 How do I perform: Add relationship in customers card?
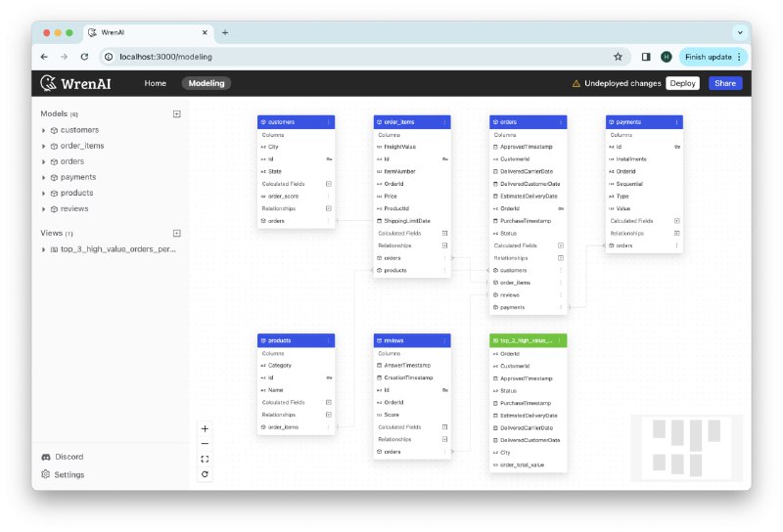coord(329,208)
